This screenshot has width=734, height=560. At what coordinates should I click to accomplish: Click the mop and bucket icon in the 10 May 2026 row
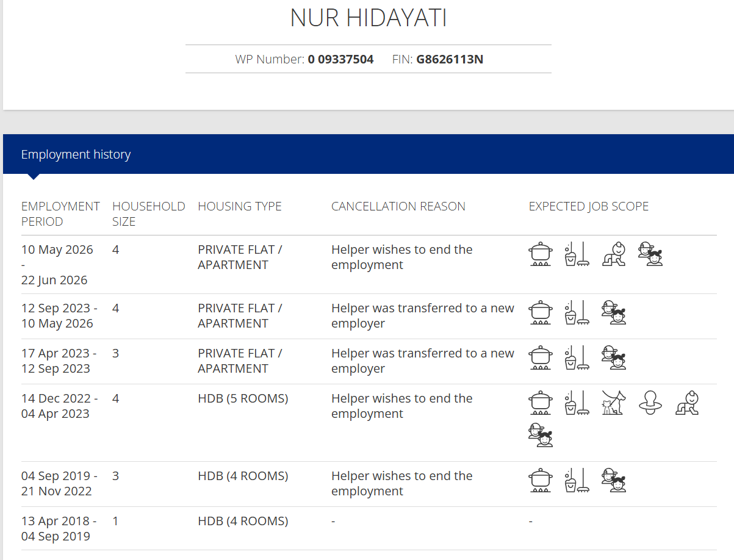coord(577,254)
